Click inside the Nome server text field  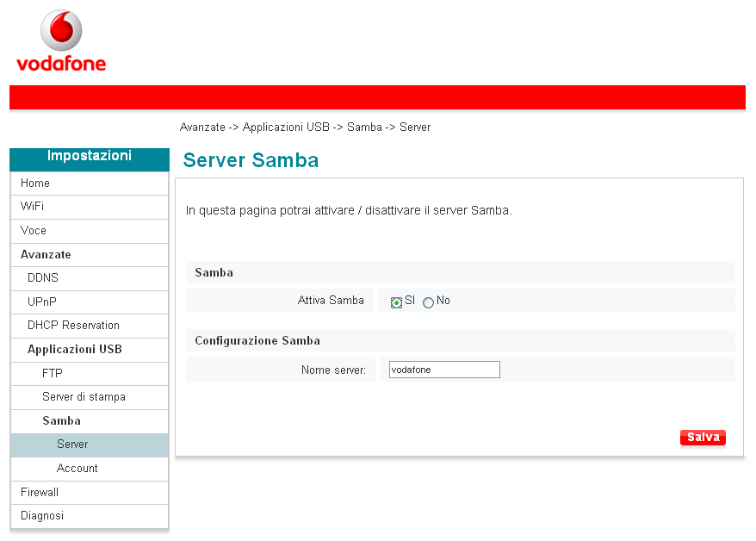(443, 369)
